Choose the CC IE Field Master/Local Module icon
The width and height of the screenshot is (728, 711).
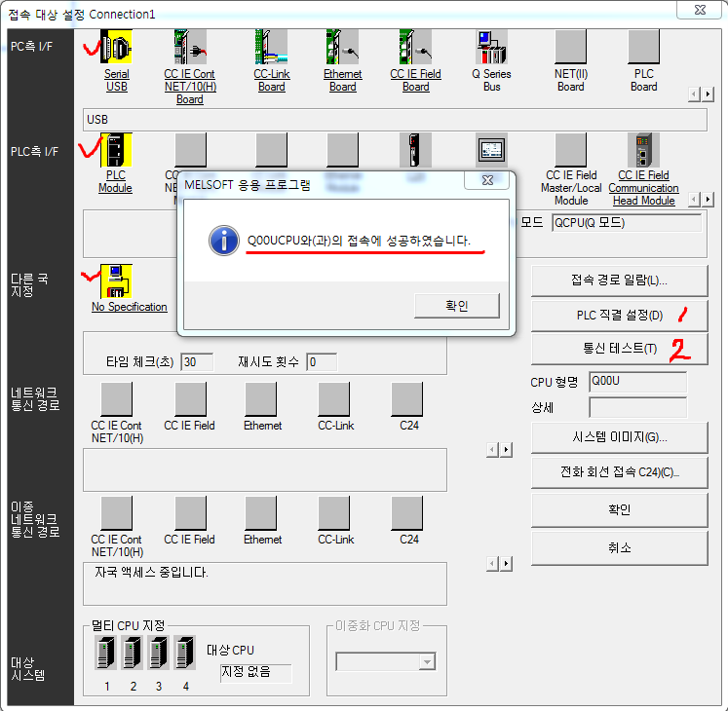(x=570, y=150)
